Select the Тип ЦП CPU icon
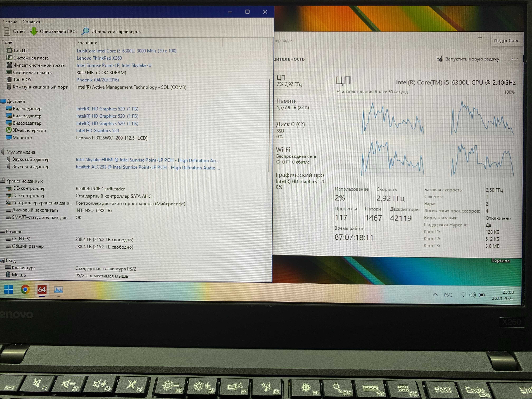The height and width of the screenshot is (399, 532). click(9, 51)
